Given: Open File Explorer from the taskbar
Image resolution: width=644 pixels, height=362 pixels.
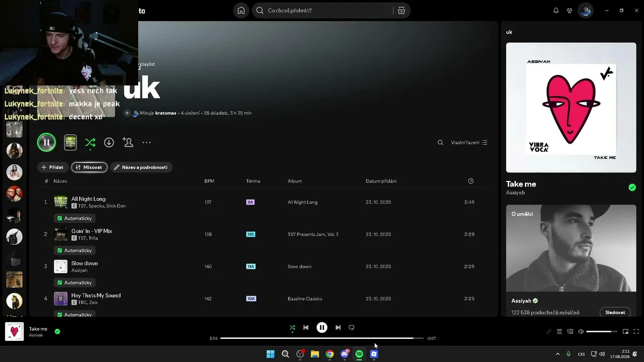Looking at the screenshot, I should [315, 354].
